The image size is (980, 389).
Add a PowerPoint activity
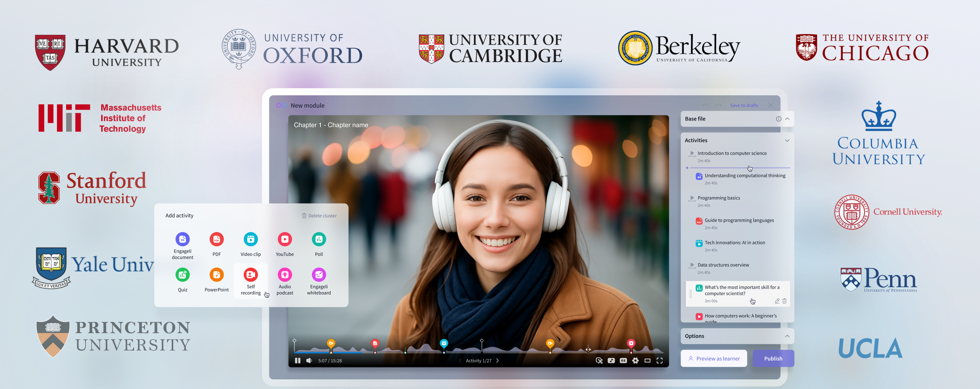click(x=217, y=280)
